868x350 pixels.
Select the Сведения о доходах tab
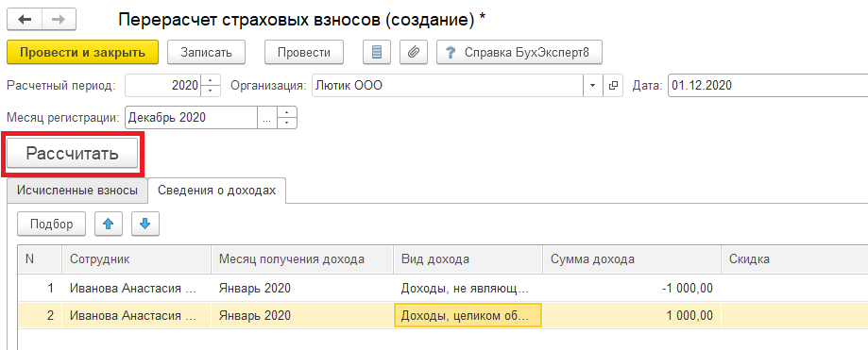click(x=216, y=191)
